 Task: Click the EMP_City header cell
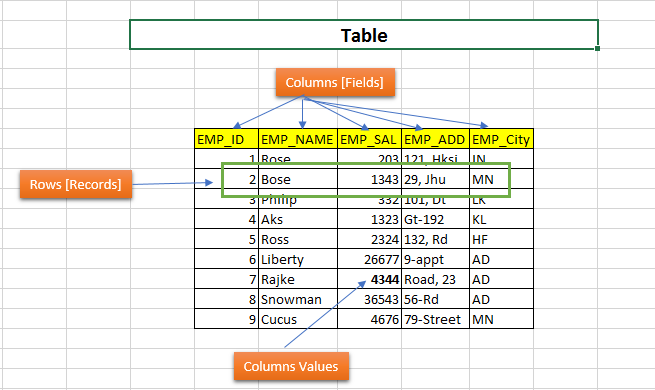coord(501,139)
